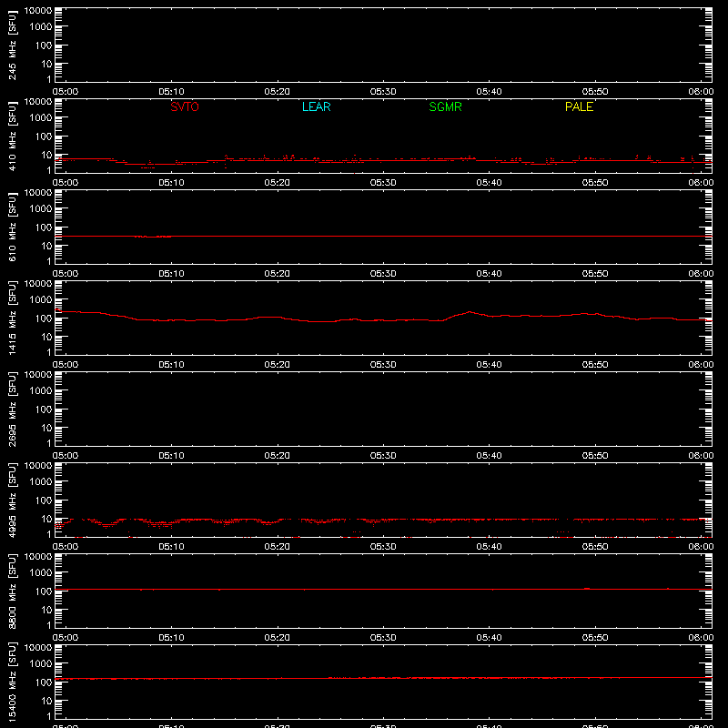Click the 1000 tick label in 2695 MHz panel
The width and height of the screenshot is (728, 728).
tap(41, 390)
